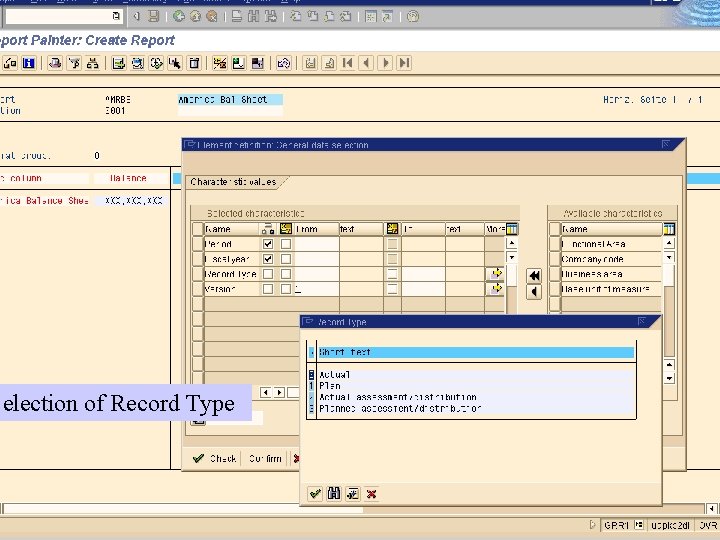Select the Characteristic values tab
This screenshot has height=540, width=720.
coord(234,182)
